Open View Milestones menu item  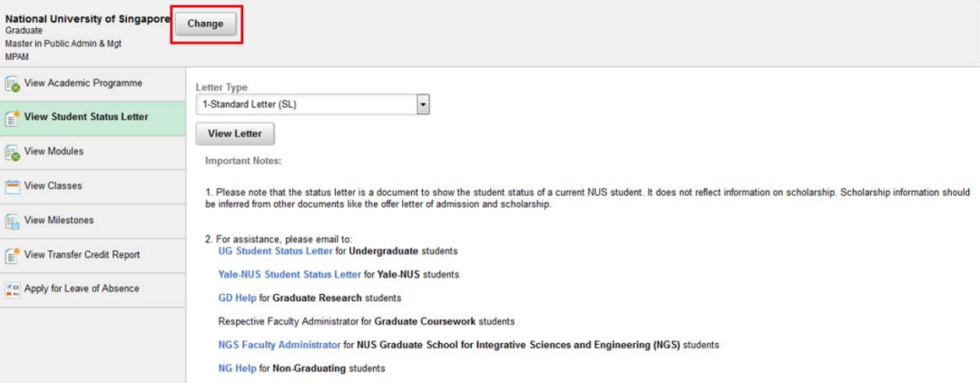tap(93, 221)
